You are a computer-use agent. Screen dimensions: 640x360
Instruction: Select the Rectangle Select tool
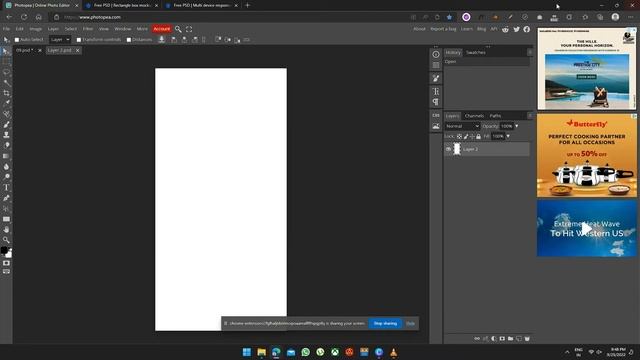click(6, 62)
